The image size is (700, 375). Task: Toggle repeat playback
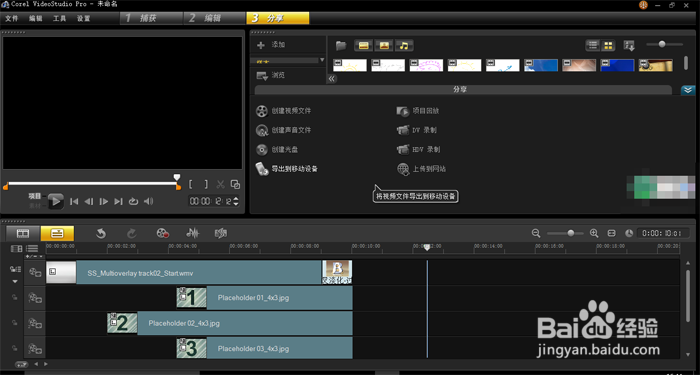click(133, 202)
